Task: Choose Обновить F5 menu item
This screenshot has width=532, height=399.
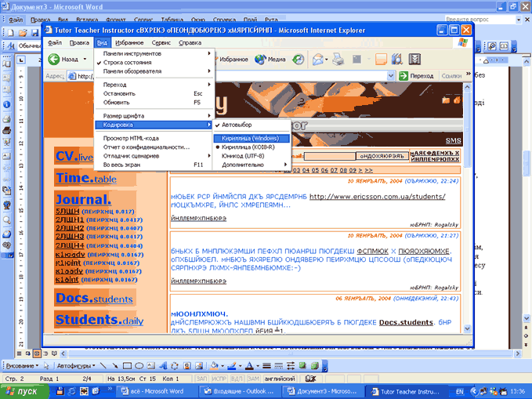Action: (154, 102)
